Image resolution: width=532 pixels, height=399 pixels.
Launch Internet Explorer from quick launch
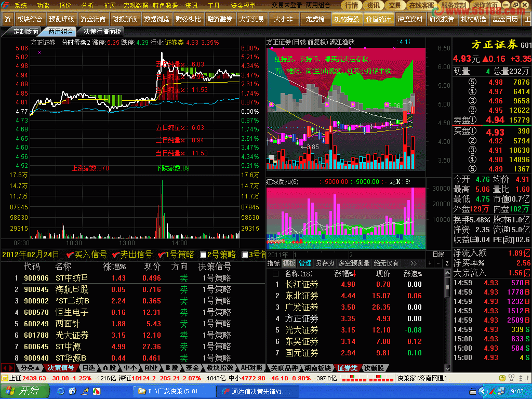[x=61, y=391]
